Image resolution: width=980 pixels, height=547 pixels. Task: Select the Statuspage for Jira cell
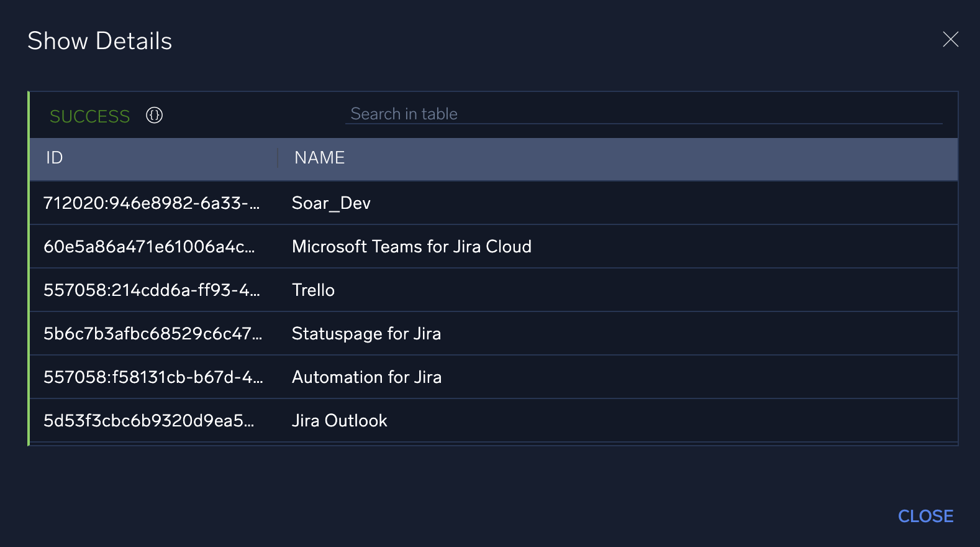(366, 334)
